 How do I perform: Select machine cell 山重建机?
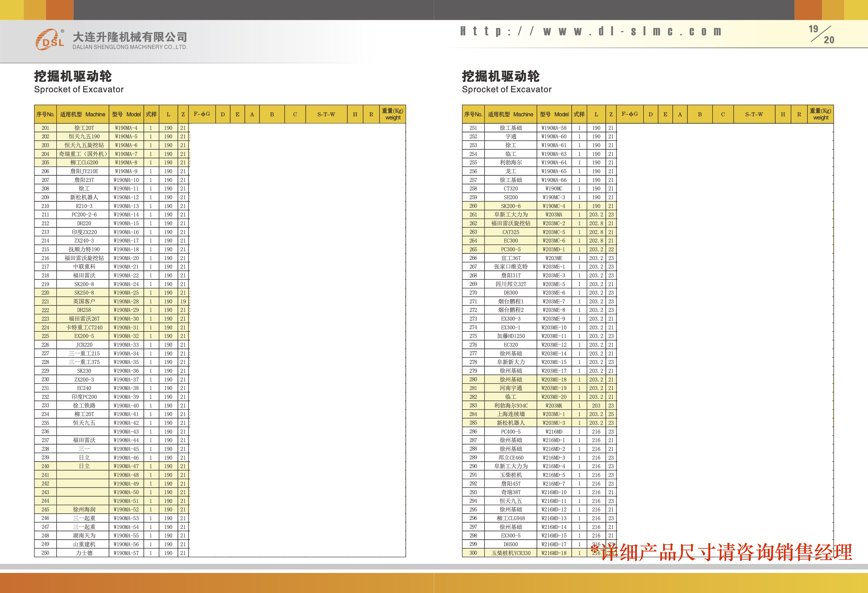click(83, 544)
